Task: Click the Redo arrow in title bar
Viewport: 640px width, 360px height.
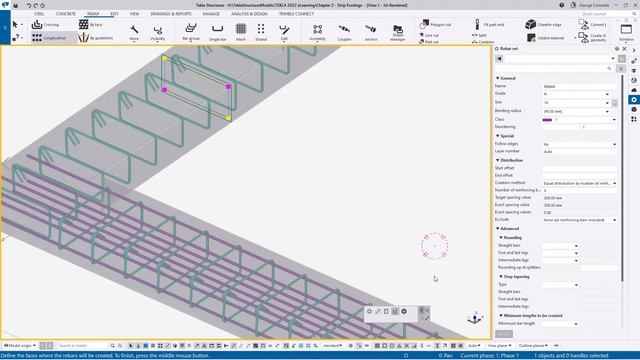Action: (x=36, y=6)
